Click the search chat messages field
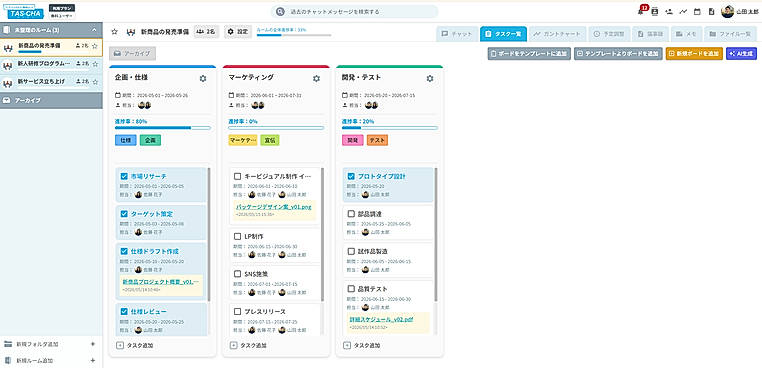This screenshot has width=762, height=368. [354, 11]
